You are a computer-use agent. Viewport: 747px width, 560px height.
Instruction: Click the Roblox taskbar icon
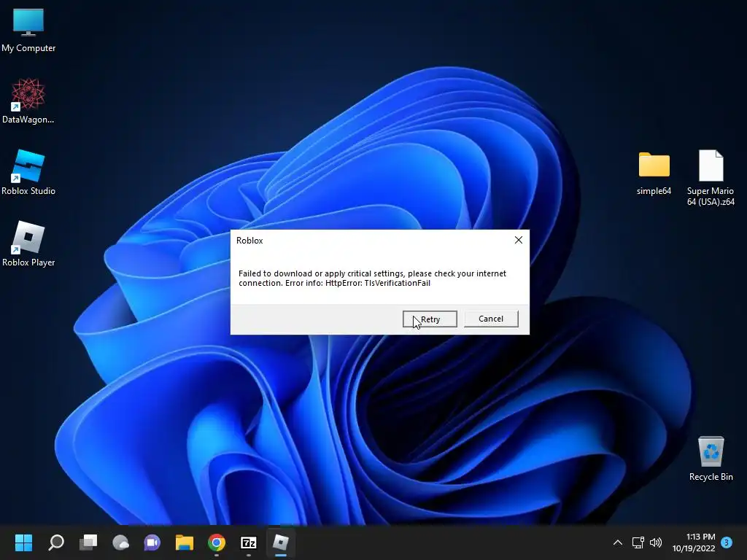(281, 542)
